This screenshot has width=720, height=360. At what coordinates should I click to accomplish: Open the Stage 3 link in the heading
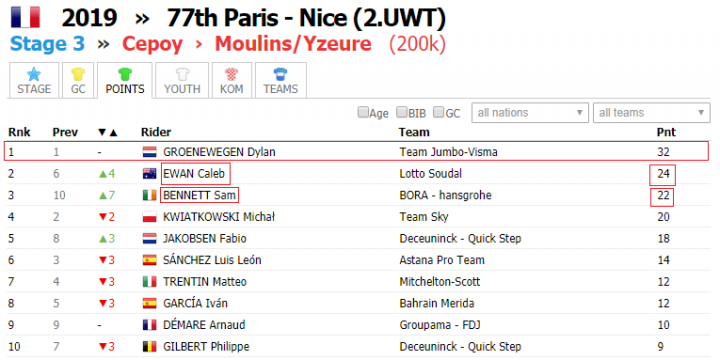click(47, 44)
